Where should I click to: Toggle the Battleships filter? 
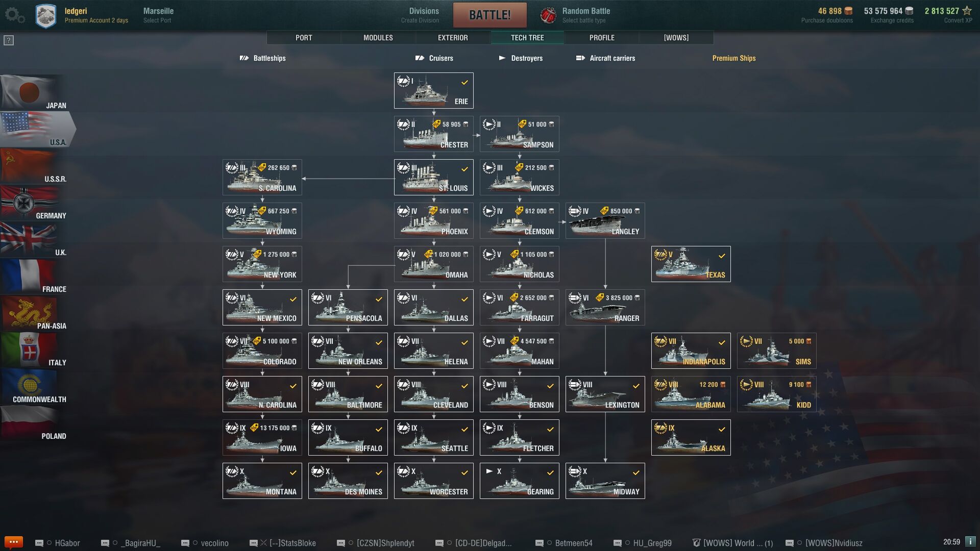(263, 58)
